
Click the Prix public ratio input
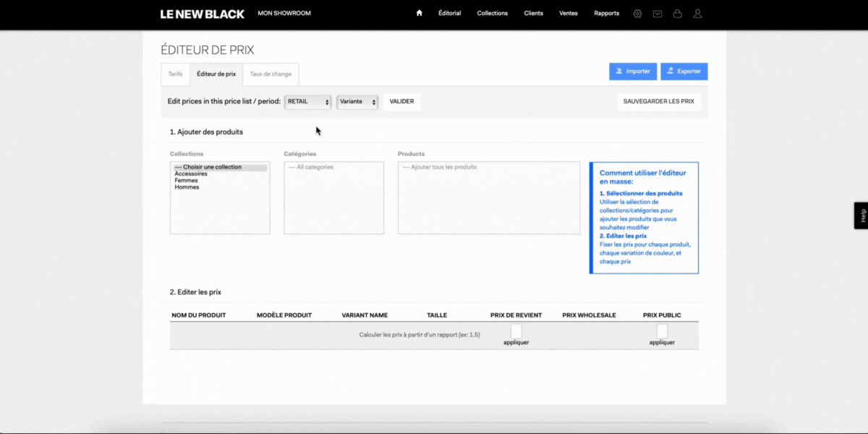tap(662, 331)
